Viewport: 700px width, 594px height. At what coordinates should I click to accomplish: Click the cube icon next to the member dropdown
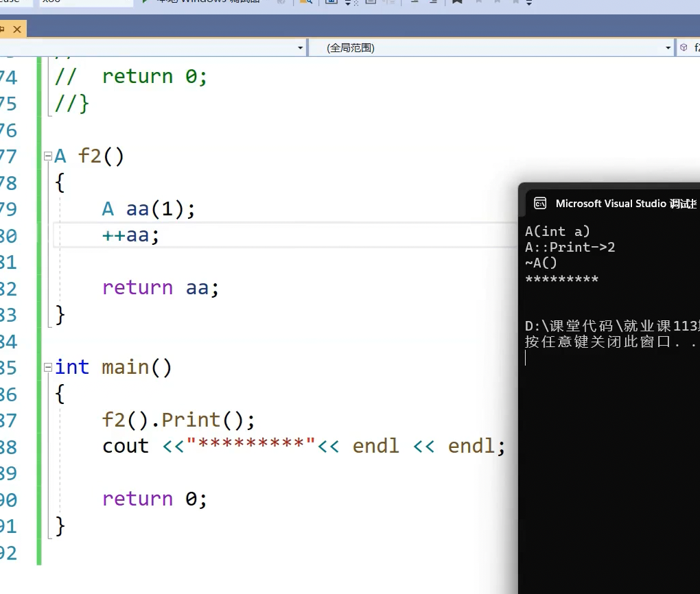pos(684,47)
